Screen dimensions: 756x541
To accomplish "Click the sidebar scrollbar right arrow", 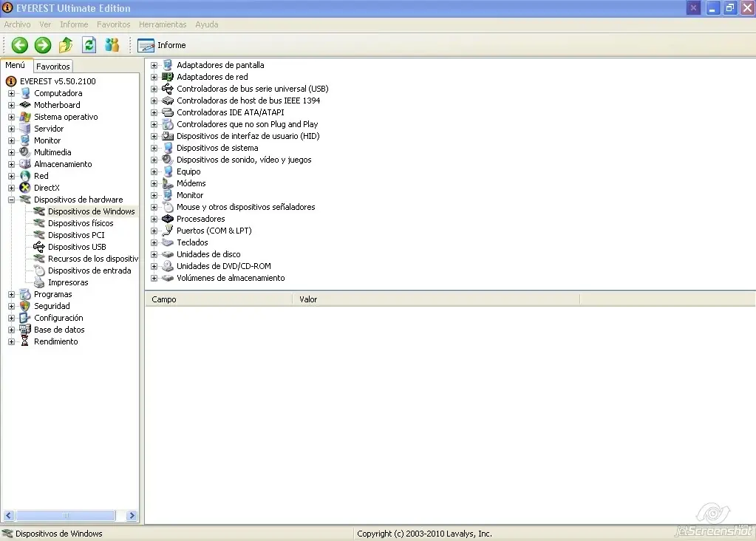I will [x=132, y=515].
